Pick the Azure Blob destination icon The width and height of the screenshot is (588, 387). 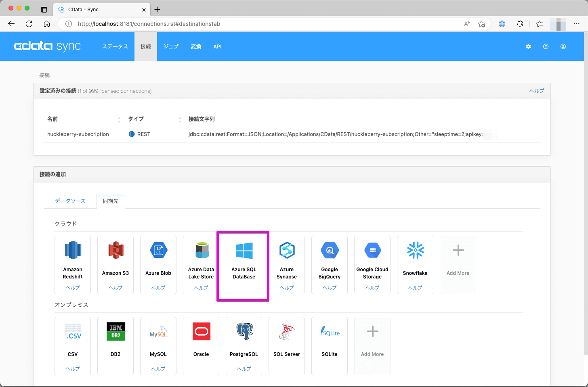tap(158, 250)
